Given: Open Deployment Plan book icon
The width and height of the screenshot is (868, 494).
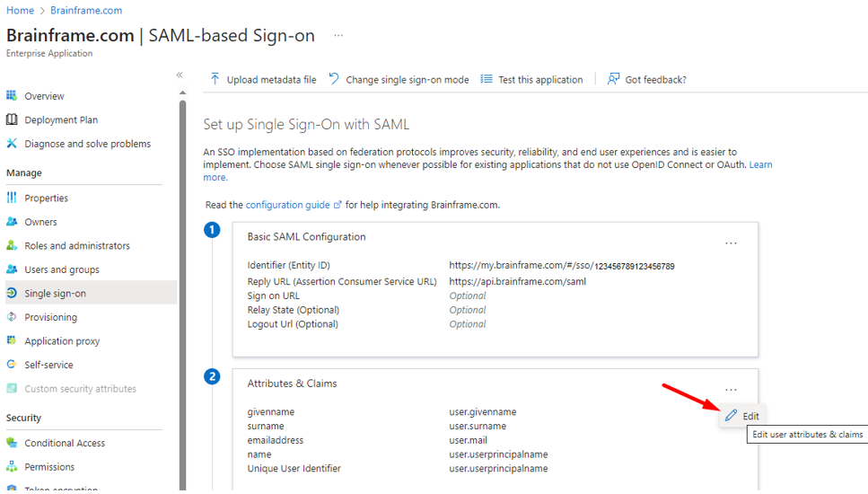Looking at the screenshot, I should (x=12, y=119).
